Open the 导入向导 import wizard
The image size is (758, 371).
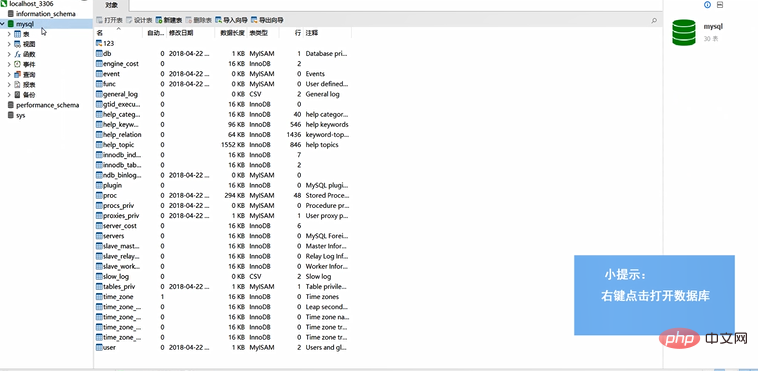point(231,20)
